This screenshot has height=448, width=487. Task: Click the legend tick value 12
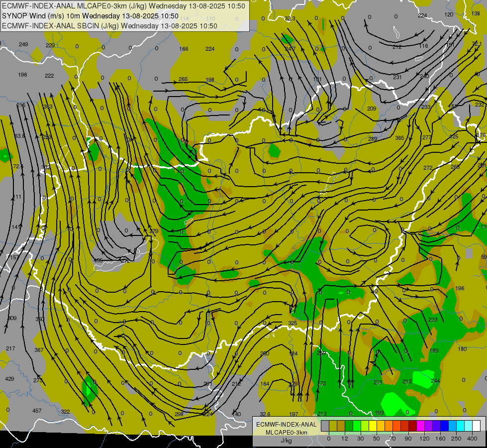pos(344,439)
